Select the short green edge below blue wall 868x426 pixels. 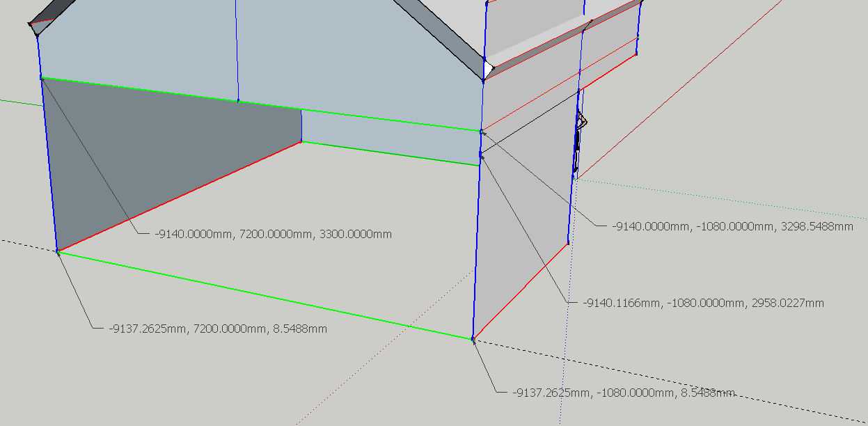click(390, 153)
